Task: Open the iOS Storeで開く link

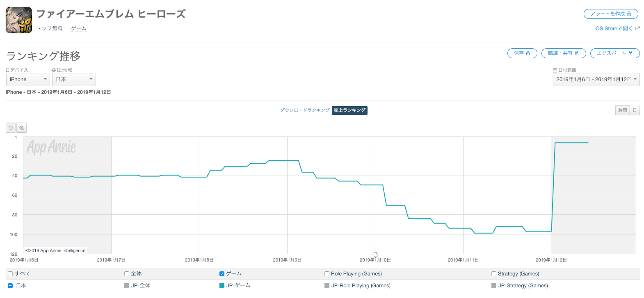Action: coord(613,28)
